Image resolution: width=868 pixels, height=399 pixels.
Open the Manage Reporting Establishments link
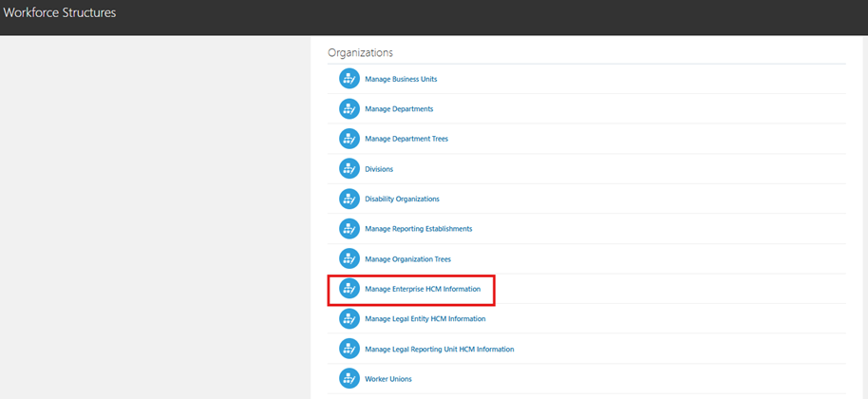[x=418, y=229]
